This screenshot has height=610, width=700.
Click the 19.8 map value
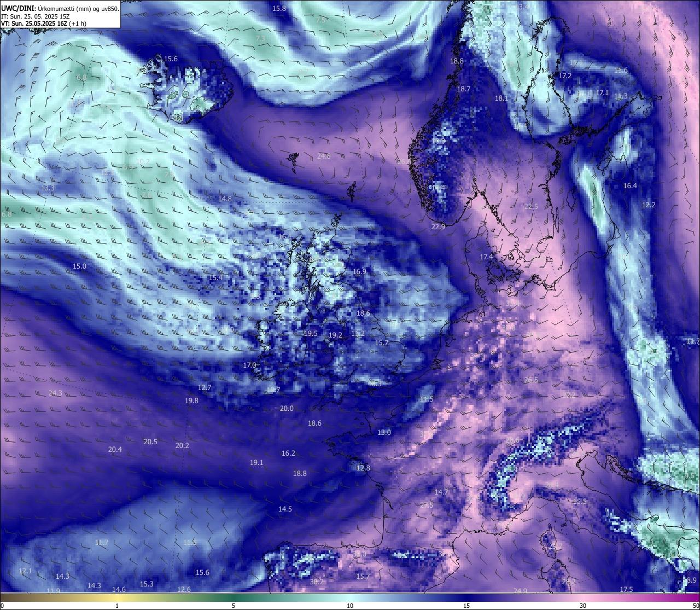click(x=191, y=400)
